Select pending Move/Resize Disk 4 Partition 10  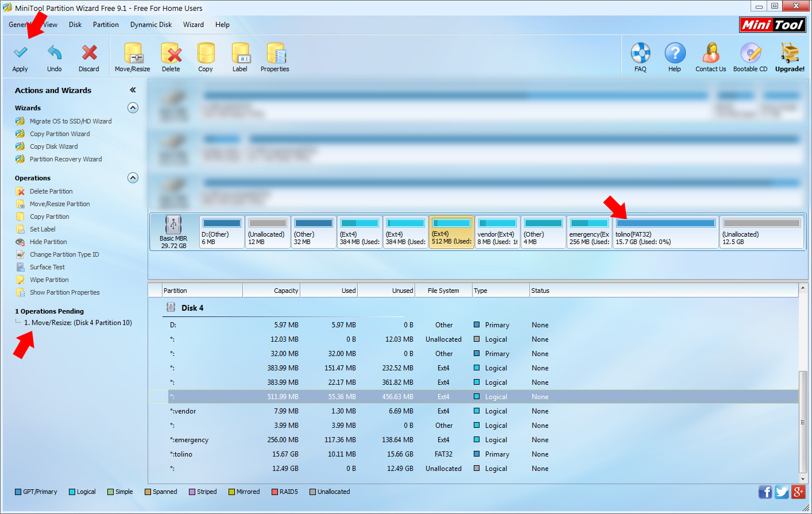pos(78,323)
